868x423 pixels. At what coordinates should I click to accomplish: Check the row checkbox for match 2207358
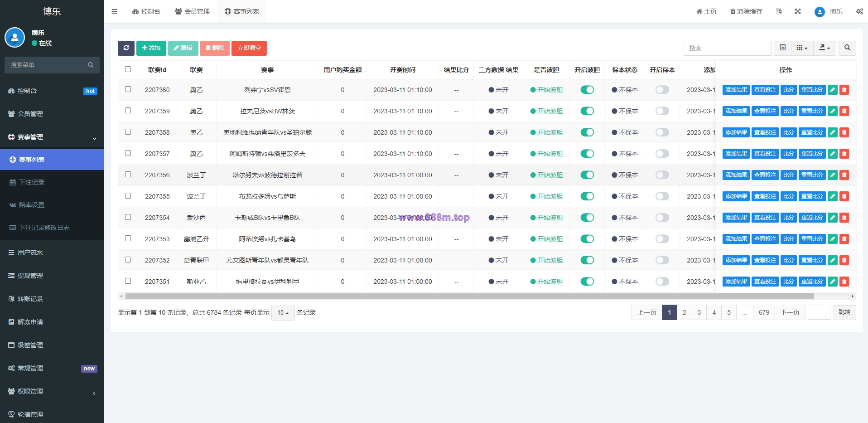[128, 132]
